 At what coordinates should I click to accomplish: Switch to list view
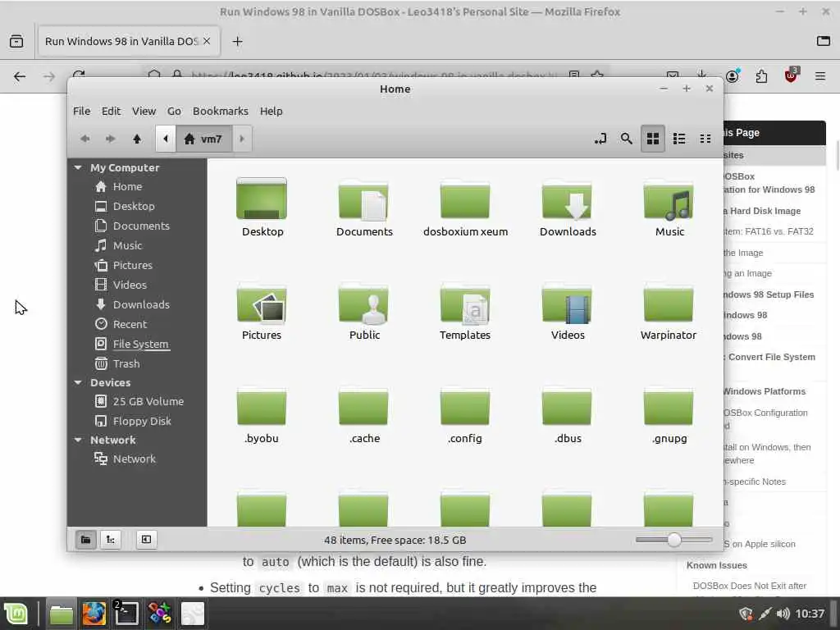click(x=679, y=139)
